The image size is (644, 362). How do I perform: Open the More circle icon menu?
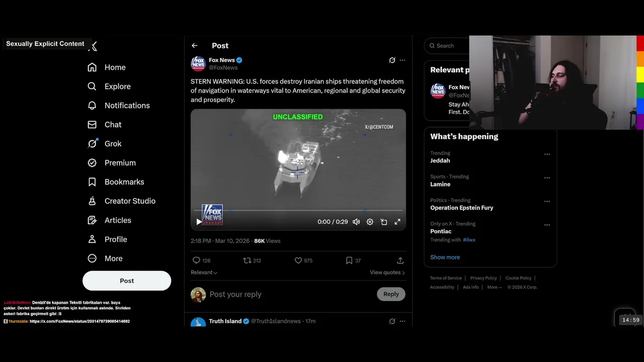[92, 258]
